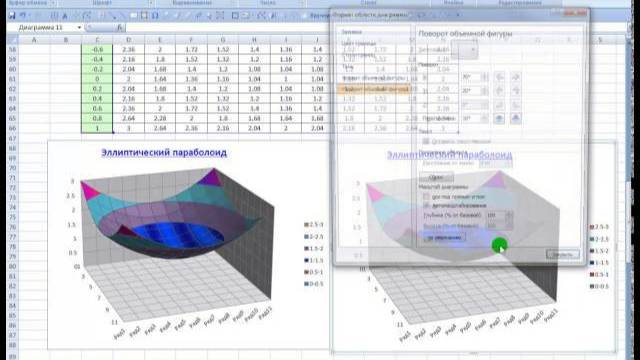
Task: Click the Сброс reset button
Action: pyautogui.click(x=436, y=178)
